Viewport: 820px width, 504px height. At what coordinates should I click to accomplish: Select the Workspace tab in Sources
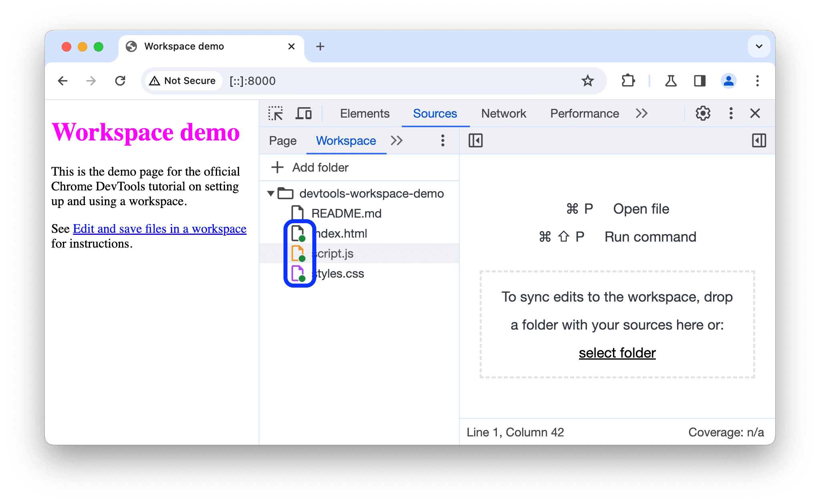[346, 140]
